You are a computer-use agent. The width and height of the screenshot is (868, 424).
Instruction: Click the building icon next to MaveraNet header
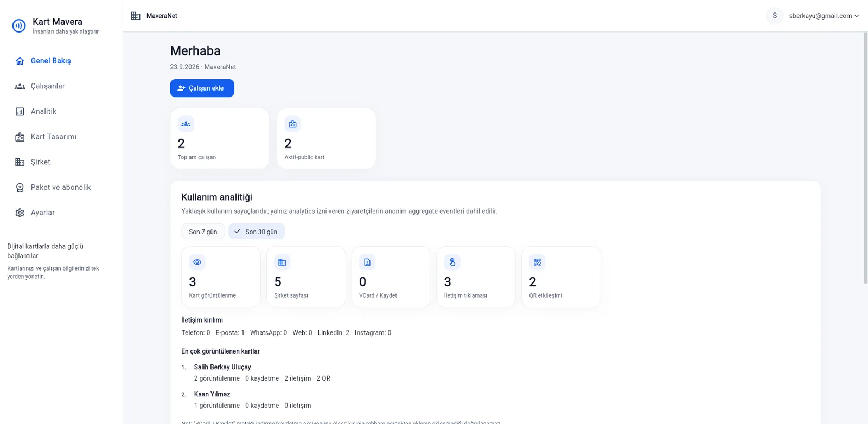136,16
